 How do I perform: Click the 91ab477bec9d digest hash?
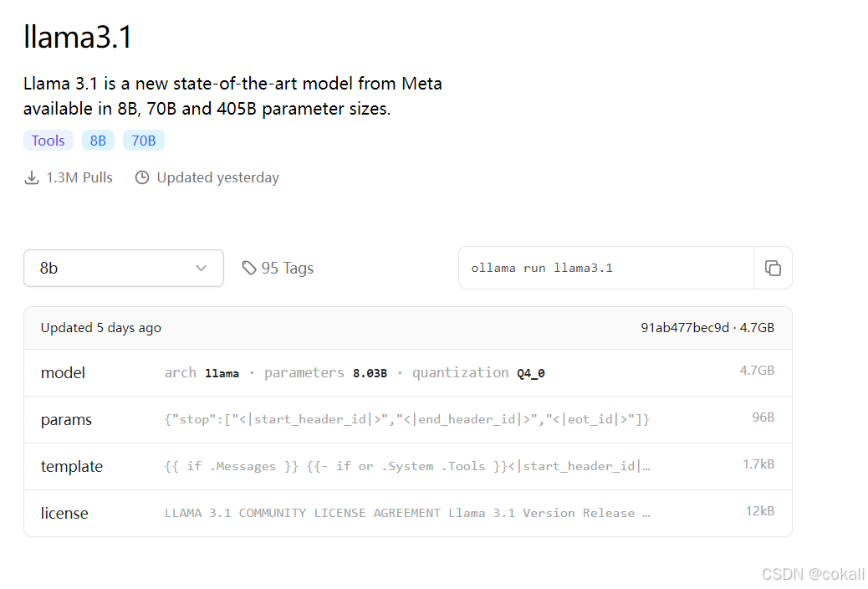click(685, 328)
